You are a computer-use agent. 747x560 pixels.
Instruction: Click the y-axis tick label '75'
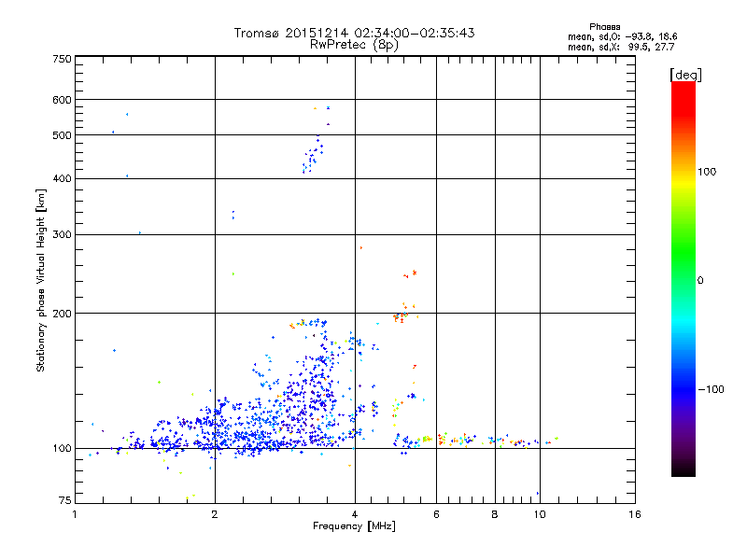click(x=65, y=500)
